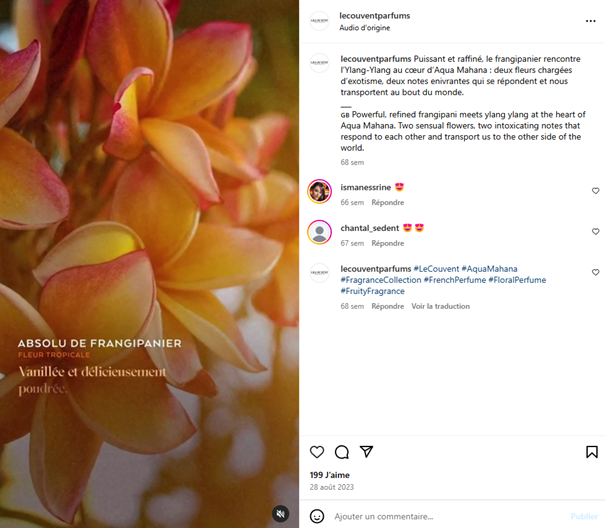The width and height of the screenshot is (605, 528).
Task: Unmute the video sound
Action: click(x=281, y=514)
